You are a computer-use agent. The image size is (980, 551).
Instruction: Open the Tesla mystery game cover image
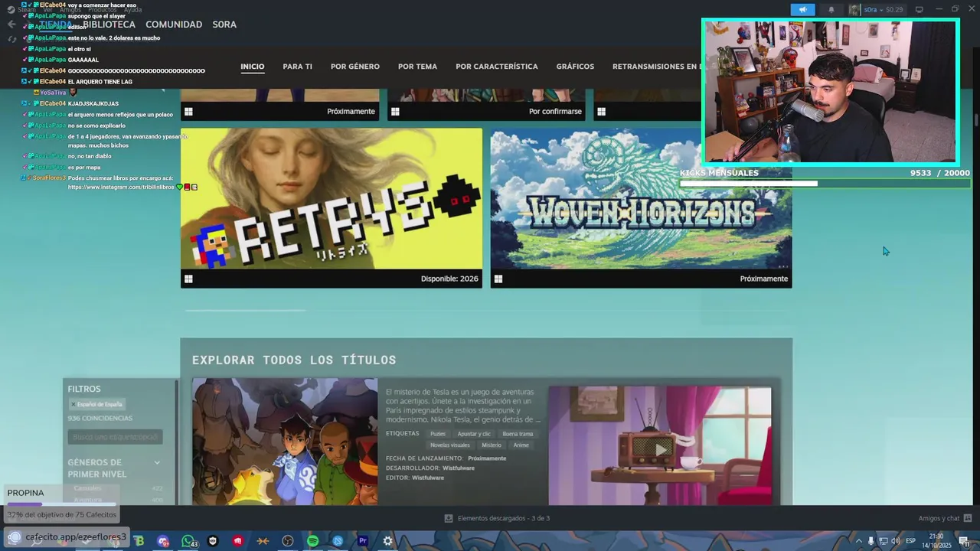tap(285, 442)
